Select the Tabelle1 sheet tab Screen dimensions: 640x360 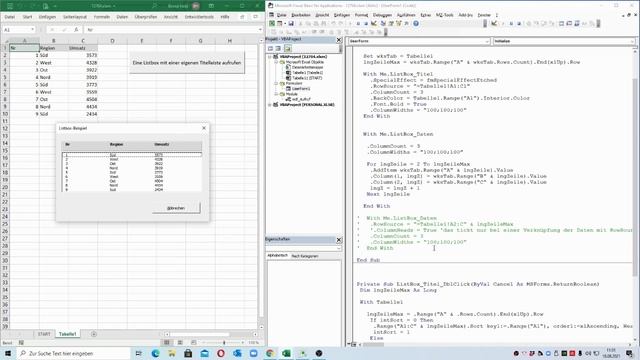(67, 334)
